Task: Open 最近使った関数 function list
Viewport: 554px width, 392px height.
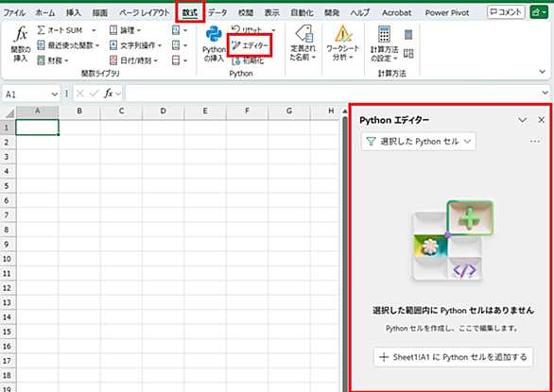Action: tap(69, 45)
